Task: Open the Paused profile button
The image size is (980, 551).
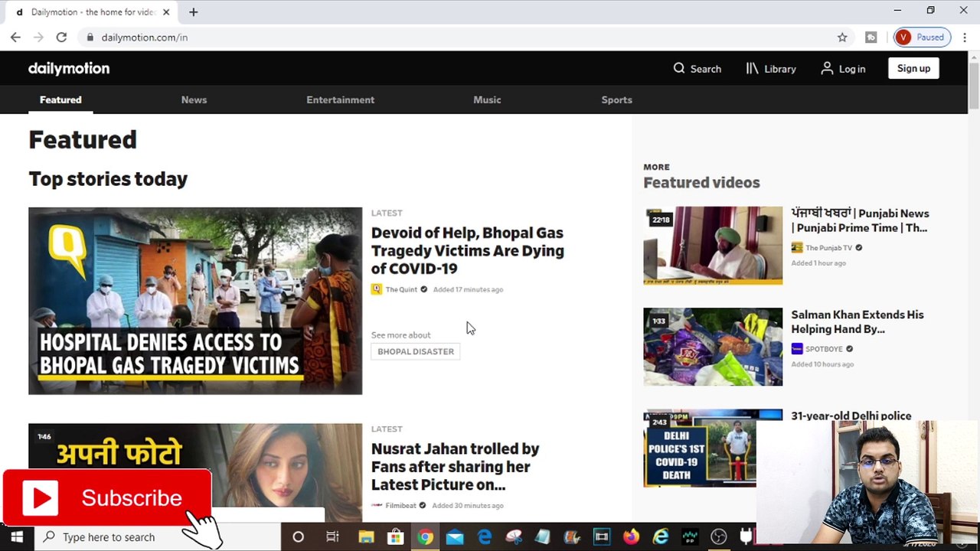Action: [x=922, y=37]
